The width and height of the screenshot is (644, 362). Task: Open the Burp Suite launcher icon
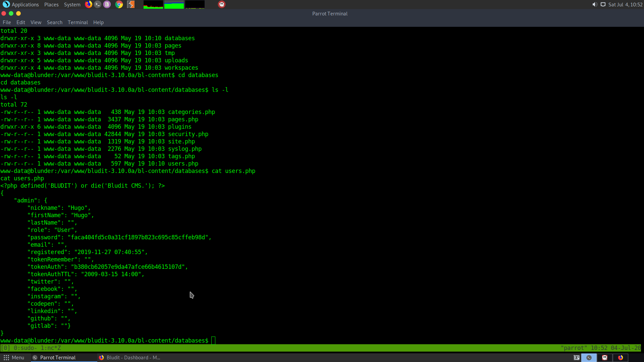pyautogui.click(x=131, y=4)
